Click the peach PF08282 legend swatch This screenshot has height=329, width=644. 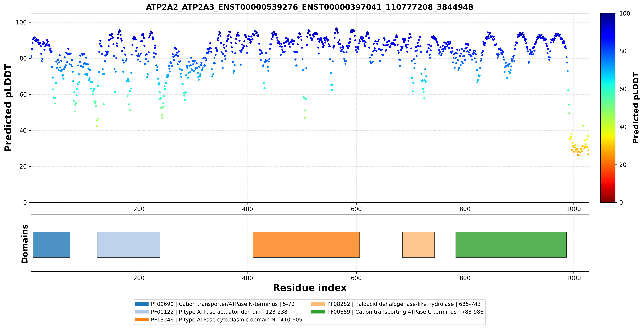[318, 304]
